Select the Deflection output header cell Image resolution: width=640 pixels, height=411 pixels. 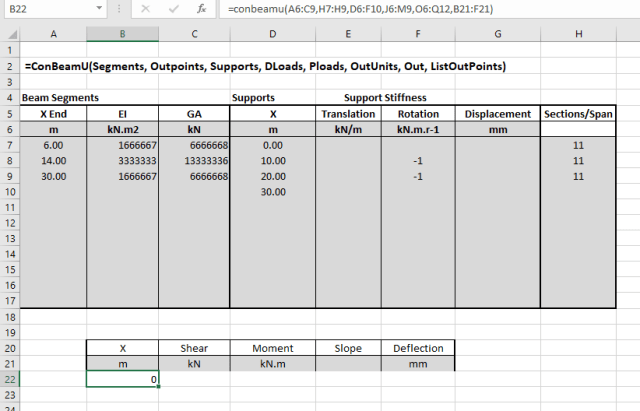coord(418,347)
